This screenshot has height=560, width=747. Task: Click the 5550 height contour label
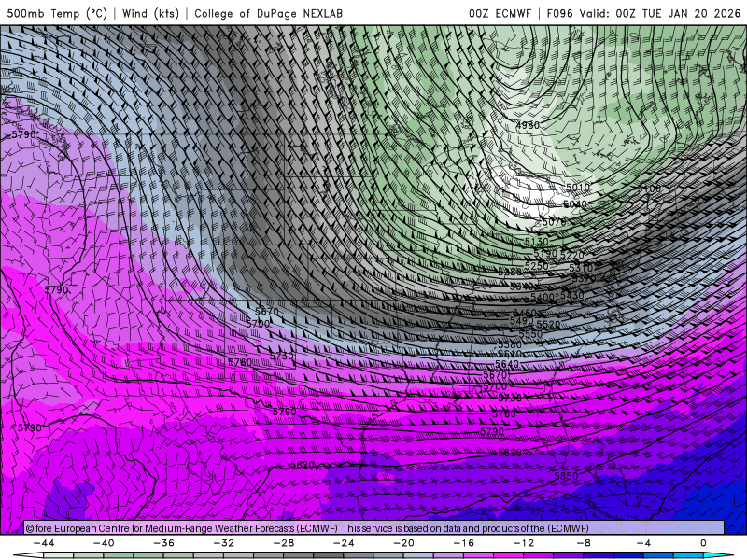pos(530,334)
